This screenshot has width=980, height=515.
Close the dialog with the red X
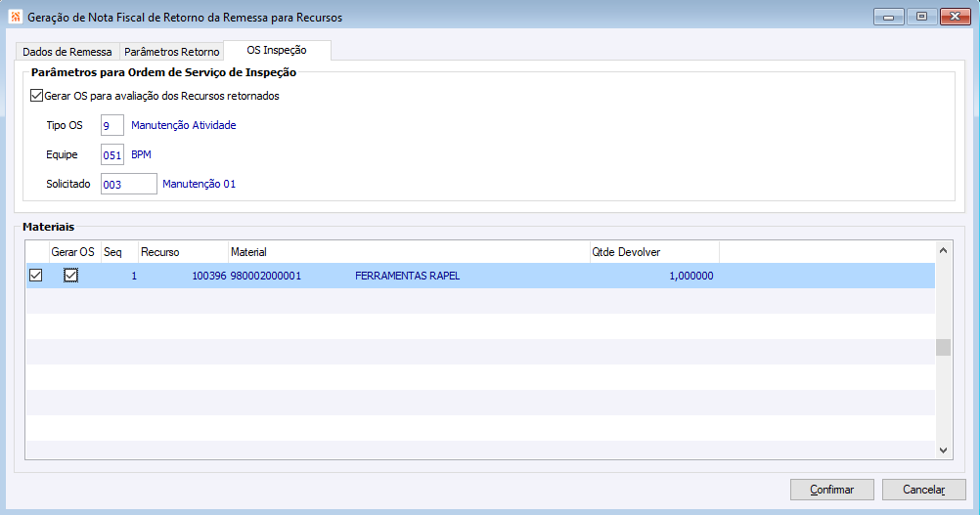click(955, 17)
